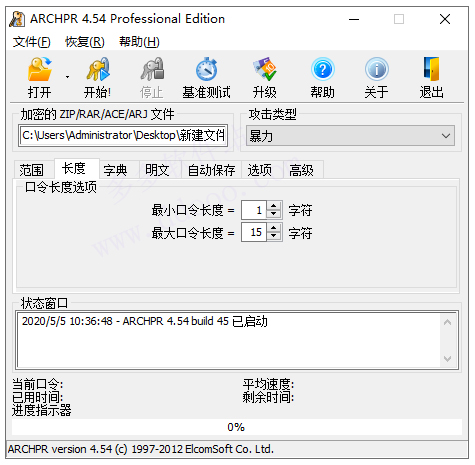Exit via the 退出 door icon
The image size is (475, 465).
coord(431,69)
